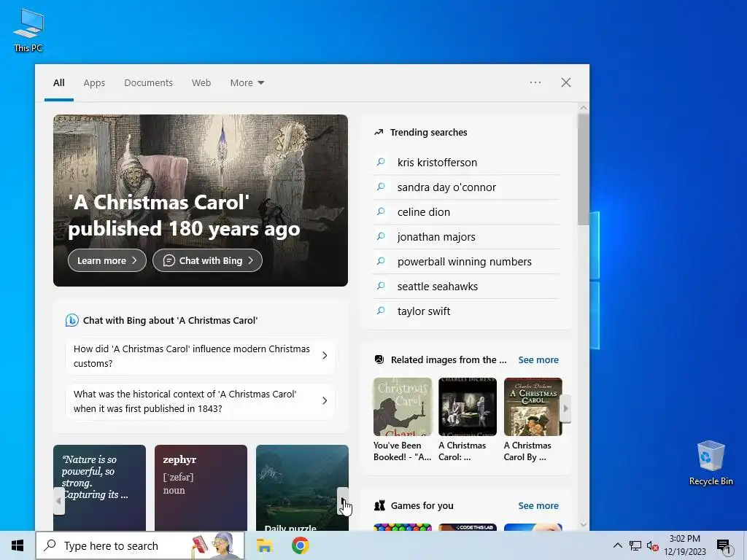Click Trending searches arrow icon
The image size is (747, 560).
coord(379,133)
